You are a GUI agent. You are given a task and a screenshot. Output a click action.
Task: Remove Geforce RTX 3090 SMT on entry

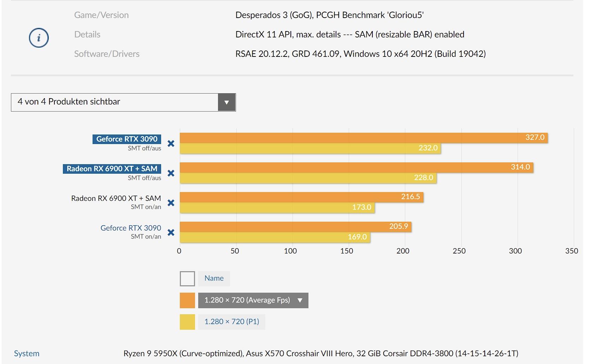click(171, 233)
